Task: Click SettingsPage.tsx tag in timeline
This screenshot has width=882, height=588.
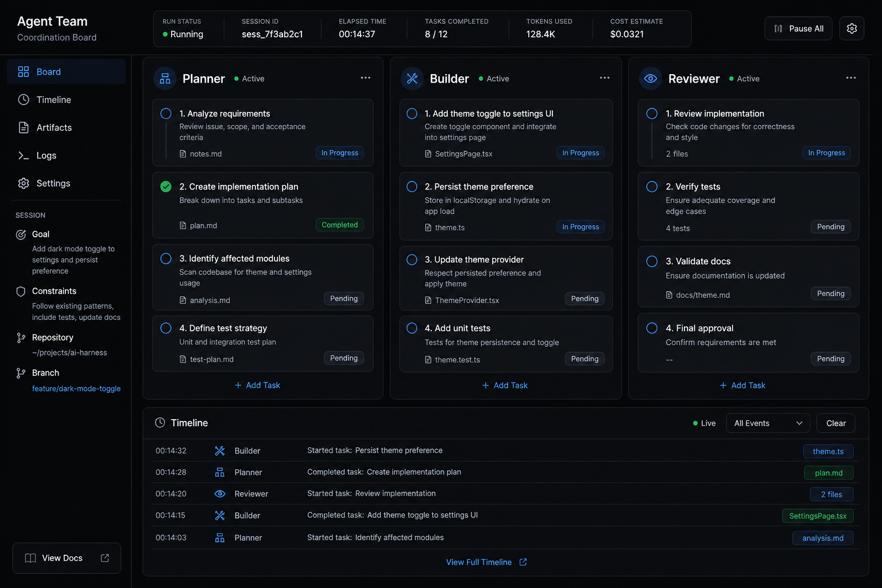Action: pos(818,516)
